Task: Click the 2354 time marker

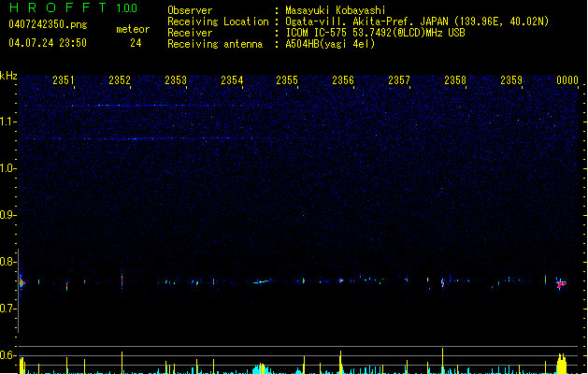Action: [232, 79]
